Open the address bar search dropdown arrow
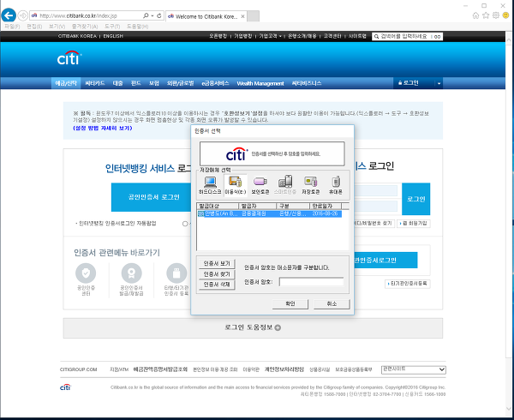 pos(152,15)
